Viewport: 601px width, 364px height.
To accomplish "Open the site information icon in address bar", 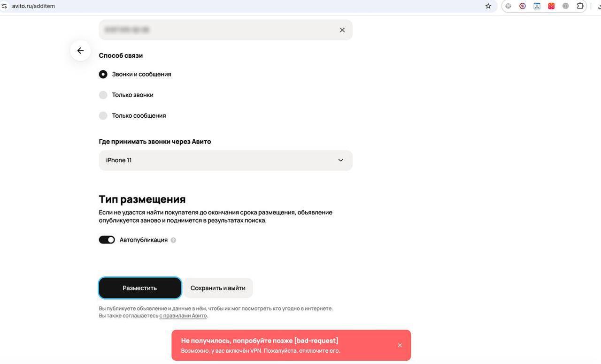I will tap(4, 6).
